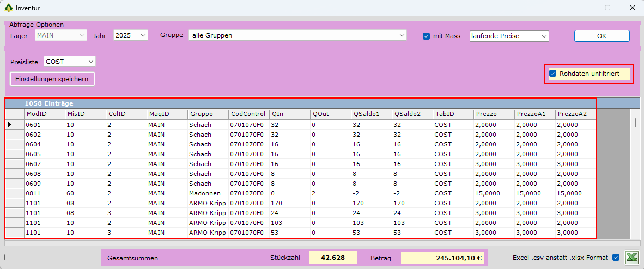
Task: Click the Prezzo column header
Action: [493, 114]
